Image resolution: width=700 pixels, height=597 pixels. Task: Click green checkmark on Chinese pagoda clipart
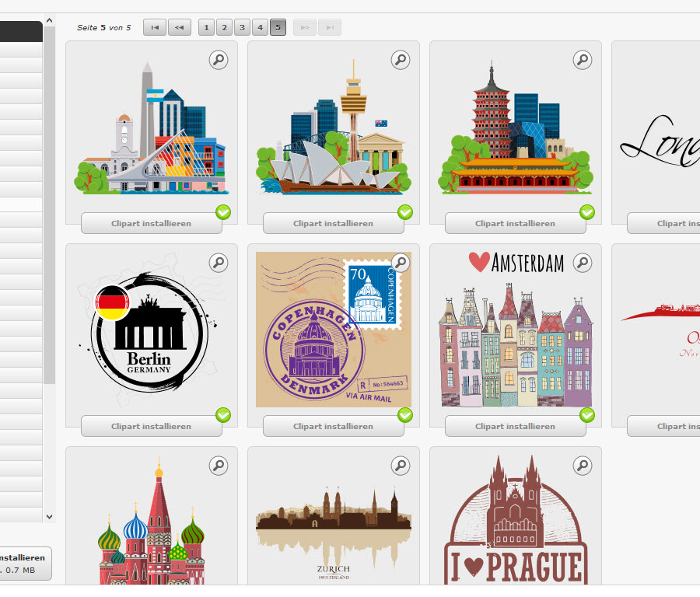tap(587, 212)
